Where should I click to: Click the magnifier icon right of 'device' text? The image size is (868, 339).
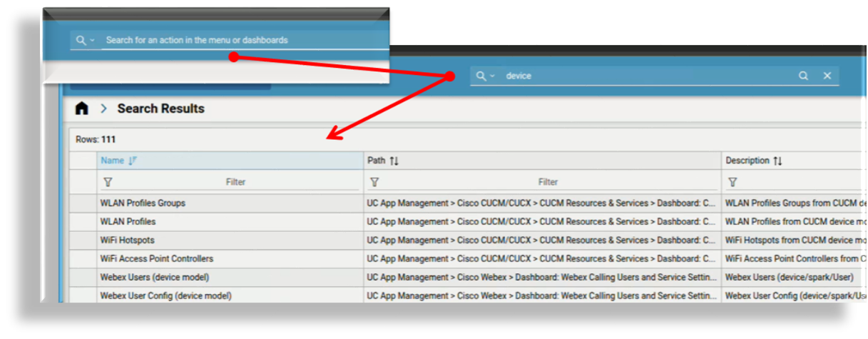pos(803,76)
